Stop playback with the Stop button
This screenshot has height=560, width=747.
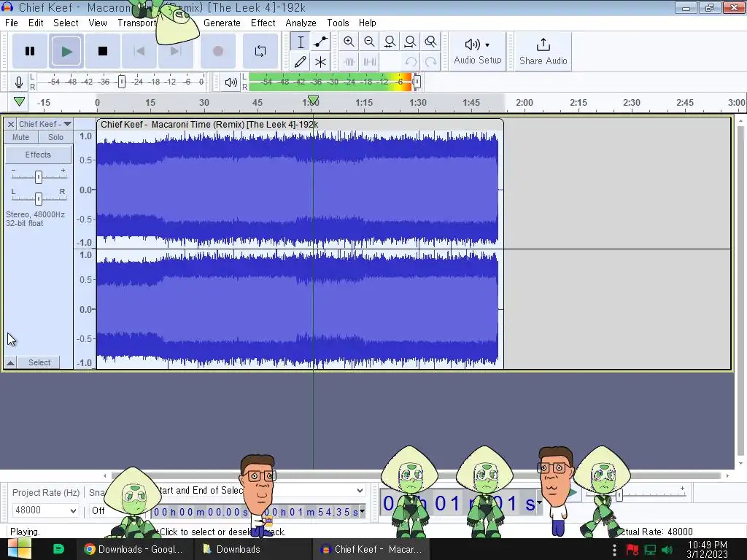pos(102,51)
